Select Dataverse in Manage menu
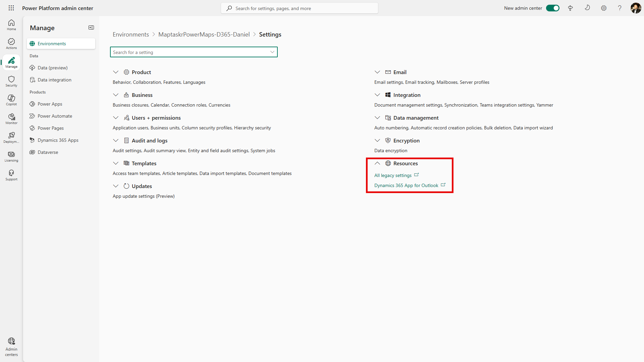This screenshot has height=362, width=644. click(x=48, y=152)
